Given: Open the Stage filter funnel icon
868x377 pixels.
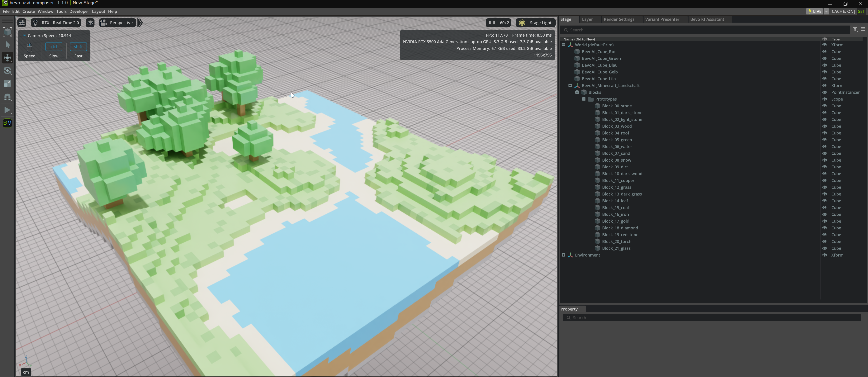Looking at the screenshot, I should point(855,29).
